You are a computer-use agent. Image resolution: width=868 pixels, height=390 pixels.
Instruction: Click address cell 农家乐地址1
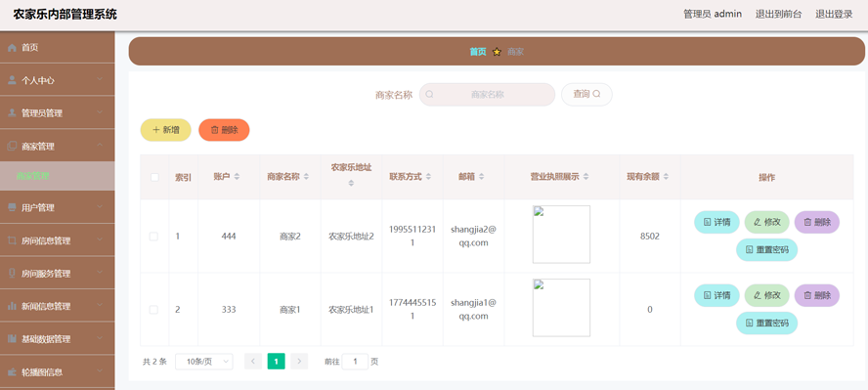351,310
